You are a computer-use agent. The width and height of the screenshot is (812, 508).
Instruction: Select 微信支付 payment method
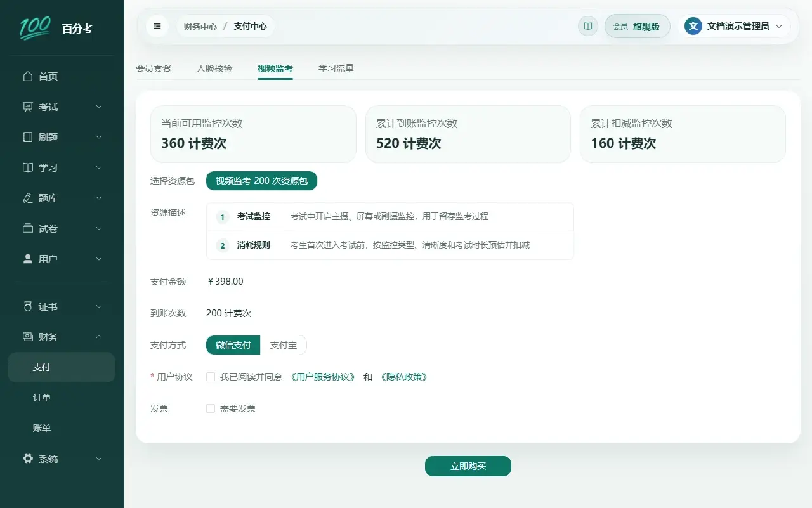(233, 345)
